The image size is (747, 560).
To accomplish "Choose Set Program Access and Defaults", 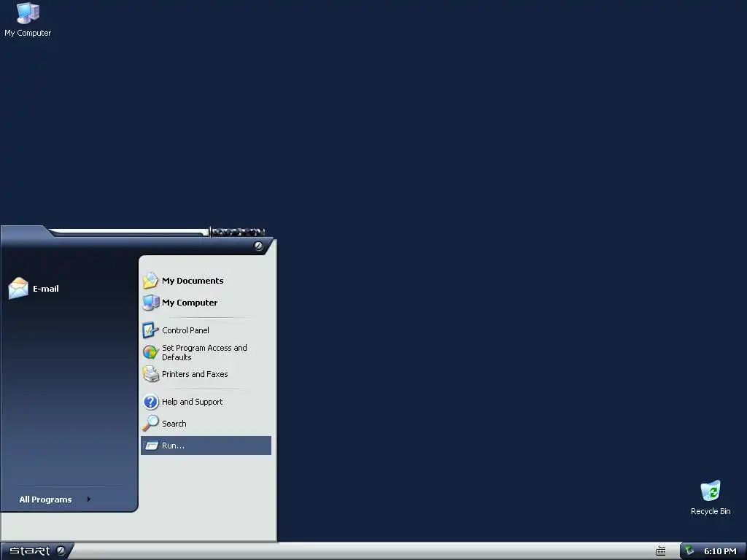I will pos(206,352).
